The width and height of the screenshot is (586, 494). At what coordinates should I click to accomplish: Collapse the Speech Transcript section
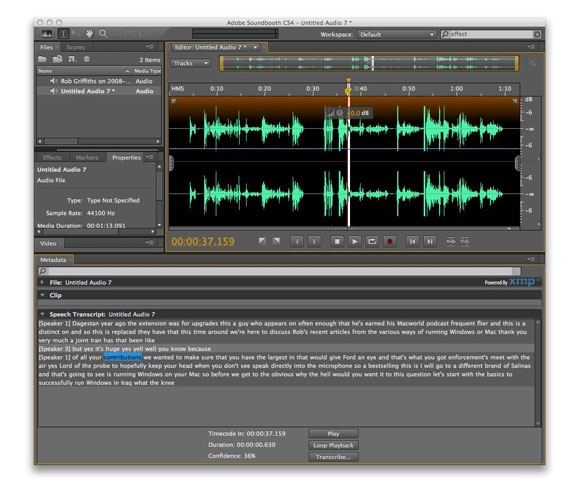pyautogui.click(x=42, y=314)
